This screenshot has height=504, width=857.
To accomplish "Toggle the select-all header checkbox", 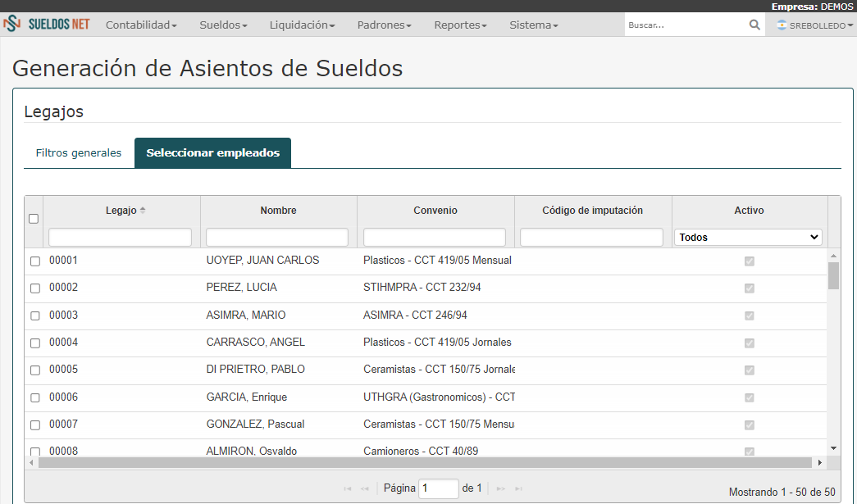I will click(34, 219).
